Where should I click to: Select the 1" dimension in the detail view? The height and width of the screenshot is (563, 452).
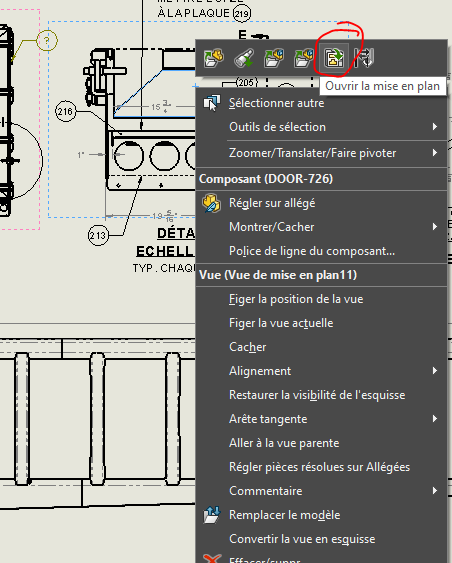click(x=81, y=155)
